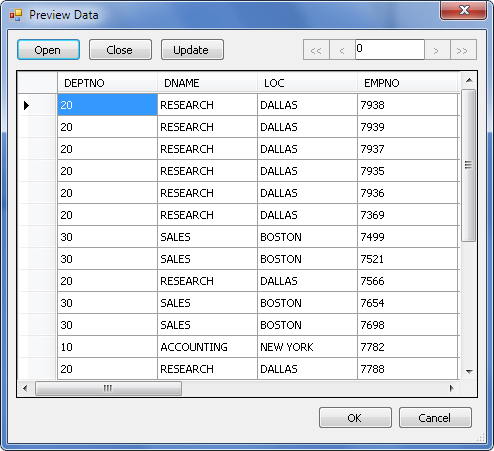Click SALES cell in row 7499
This screenshot has width=494, height=451.
pos(207,237)
